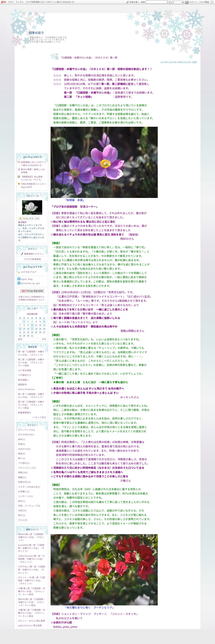Open category 短歌(168)
215x644 pixels.
(x=23, y=472)
